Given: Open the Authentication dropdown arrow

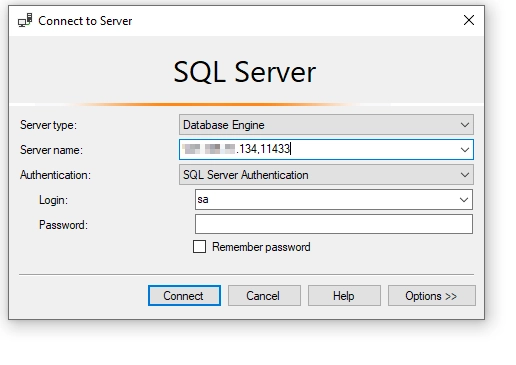Looking at the screenshot, I should [465, 175].
